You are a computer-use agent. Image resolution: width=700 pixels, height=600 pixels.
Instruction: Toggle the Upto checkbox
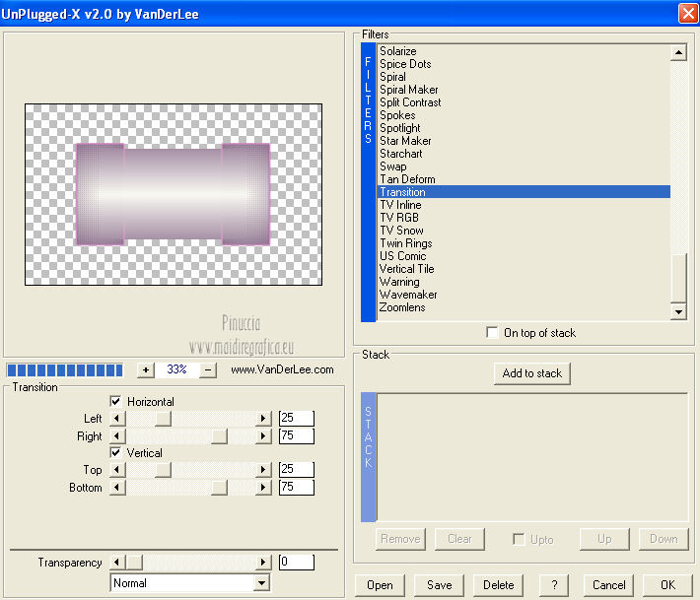coord(519,539)
